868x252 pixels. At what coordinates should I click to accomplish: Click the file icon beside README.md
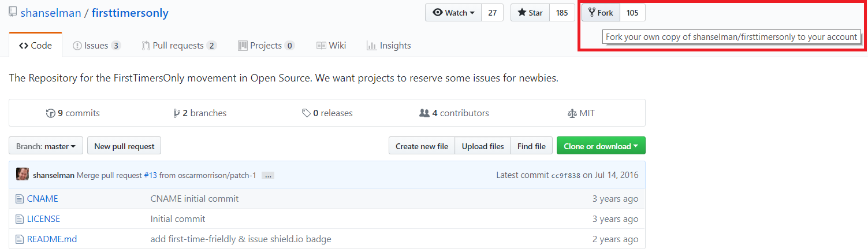(x=19, y=239)
